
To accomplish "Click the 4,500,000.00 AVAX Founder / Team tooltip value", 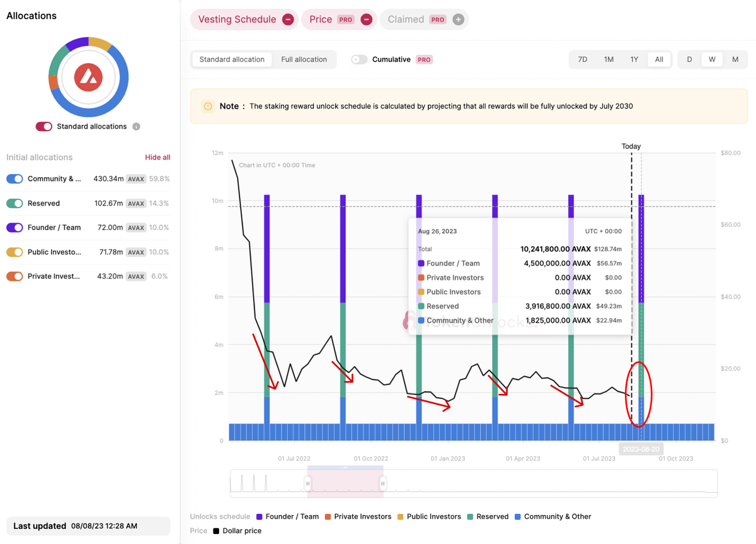I will point(558,263).
